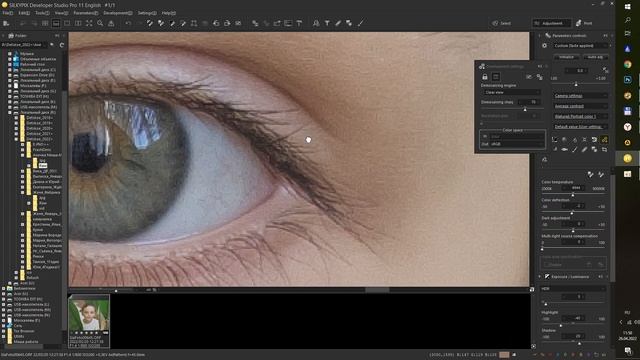The height and width of the screenshot is (360, 640).
Task: Click the folder path dropdown in Folder panel
Action: (x=24, y=45)
